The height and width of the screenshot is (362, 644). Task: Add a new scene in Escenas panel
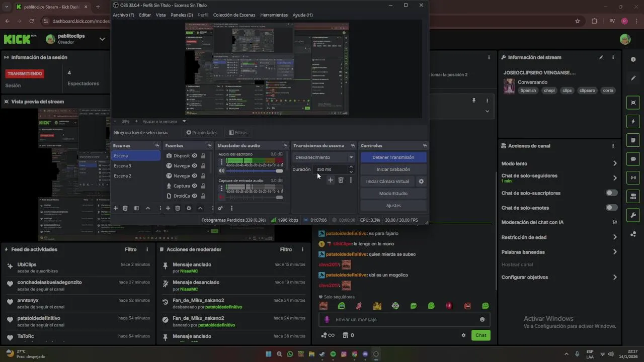point(115,208)
